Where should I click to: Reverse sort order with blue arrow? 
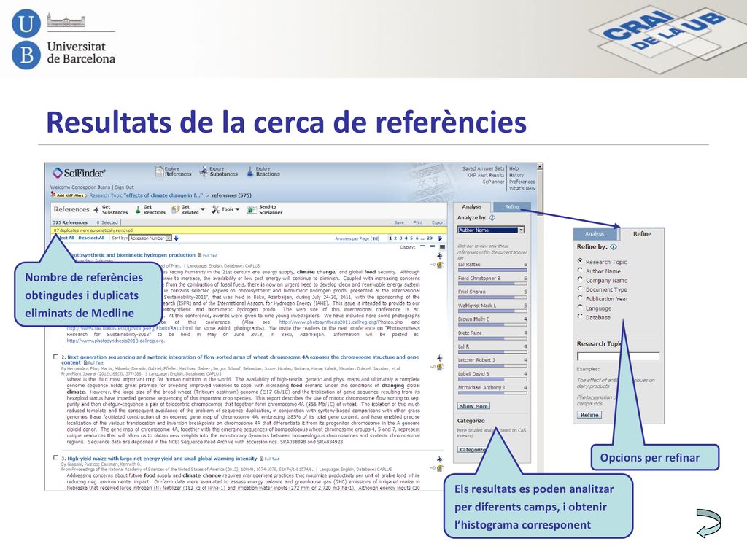tap(177, 238)
